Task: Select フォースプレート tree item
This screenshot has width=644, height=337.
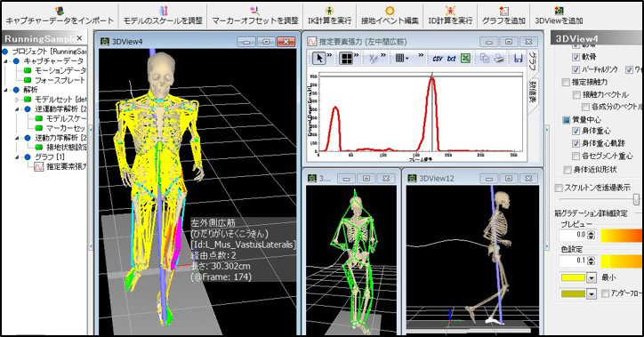Action: tap(60, 80)
